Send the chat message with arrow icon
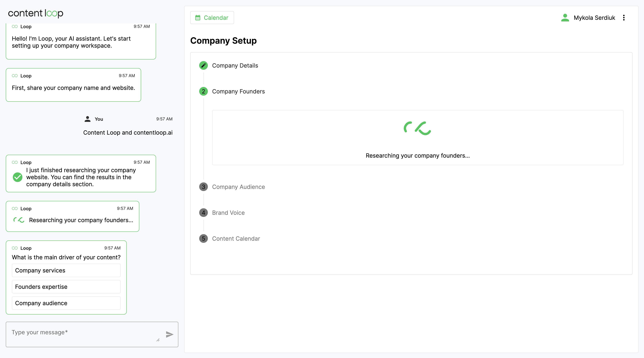Image resolution: width=644 pixels, height=358 pixels. click(x=170, y=334)
